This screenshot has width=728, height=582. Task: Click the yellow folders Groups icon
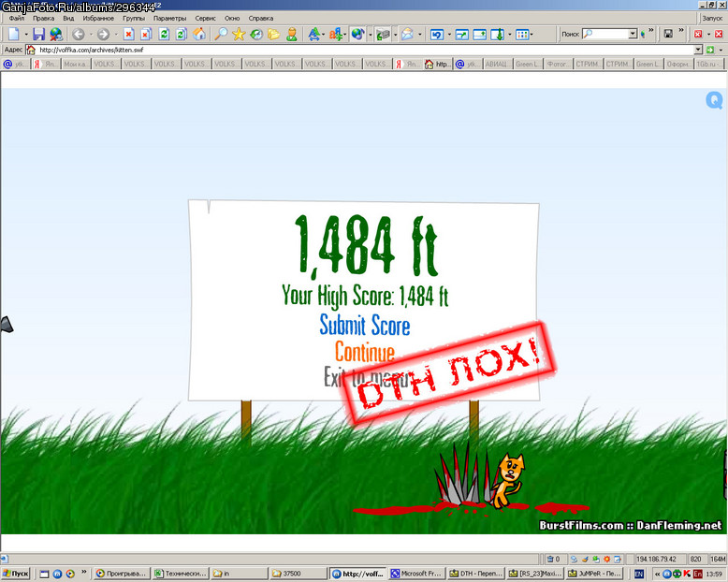274,35
